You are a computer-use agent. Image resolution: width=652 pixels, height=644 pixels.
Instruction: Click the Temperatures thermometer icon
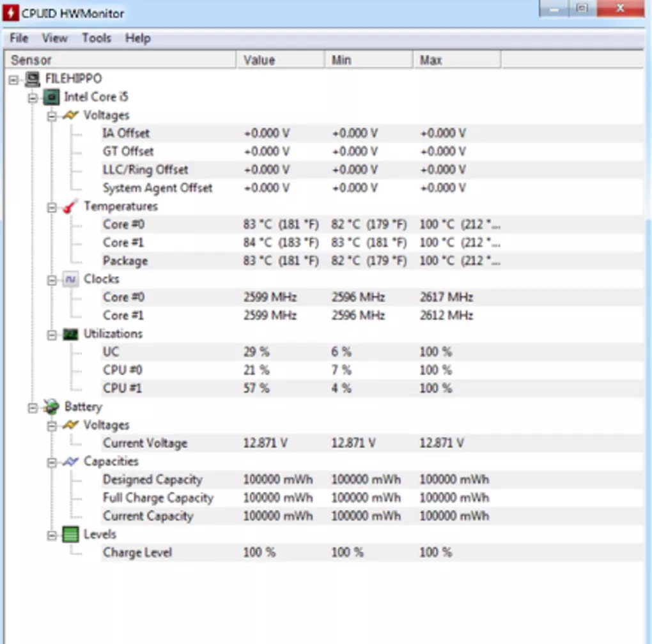pos(70,206)
